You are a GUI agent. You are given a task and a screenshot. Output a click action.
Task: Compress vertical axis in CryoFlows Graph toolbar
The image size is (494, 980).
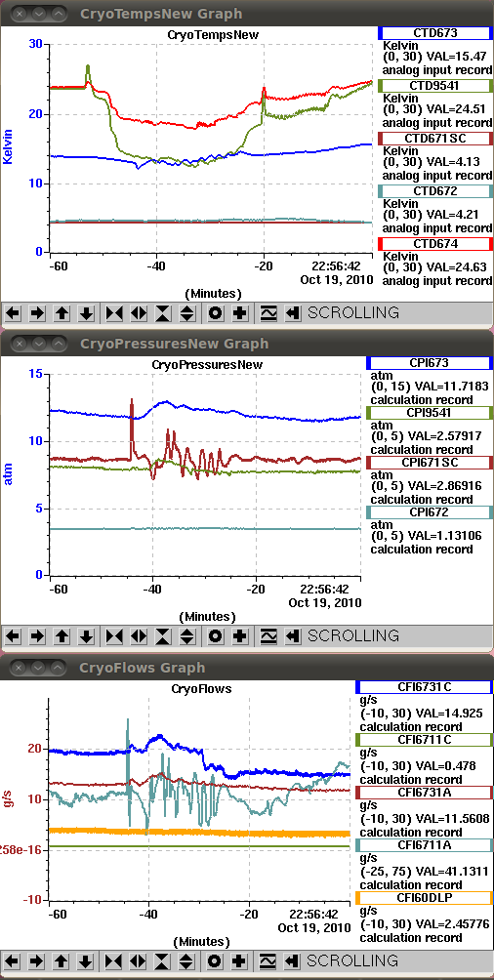(163, 960)
